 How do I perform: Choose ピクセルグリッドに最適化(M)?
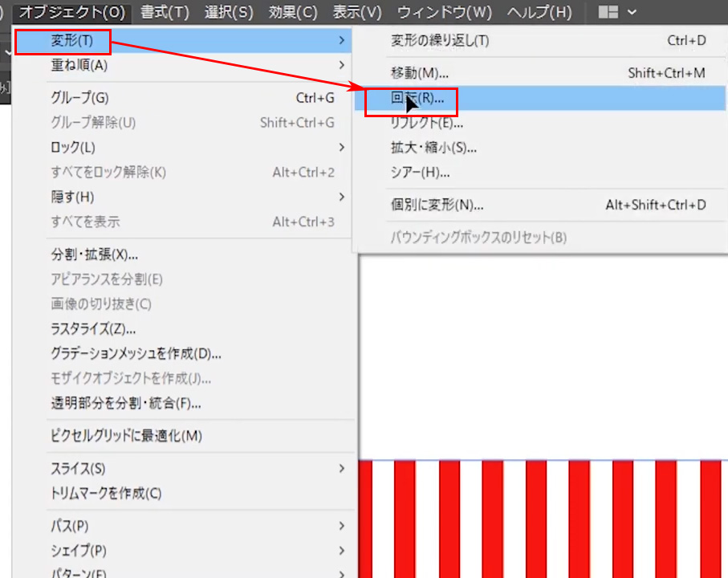coord(182,436)
